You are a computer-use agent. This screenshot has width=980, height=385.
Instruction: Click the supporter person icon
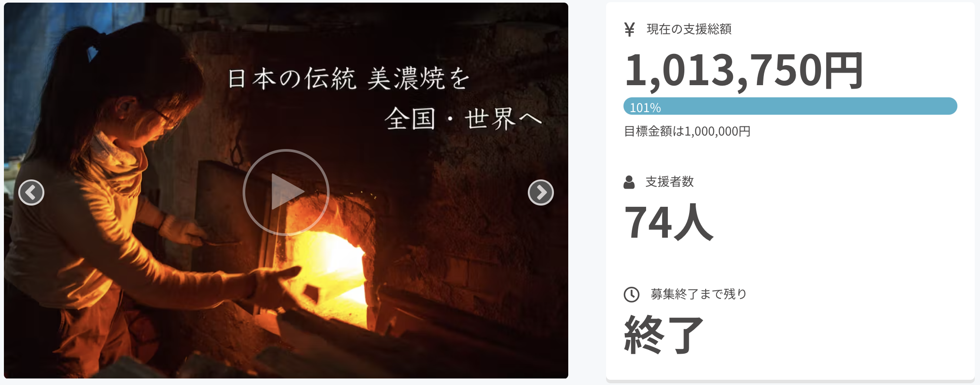pyautogui.click(x=629, y=182)
